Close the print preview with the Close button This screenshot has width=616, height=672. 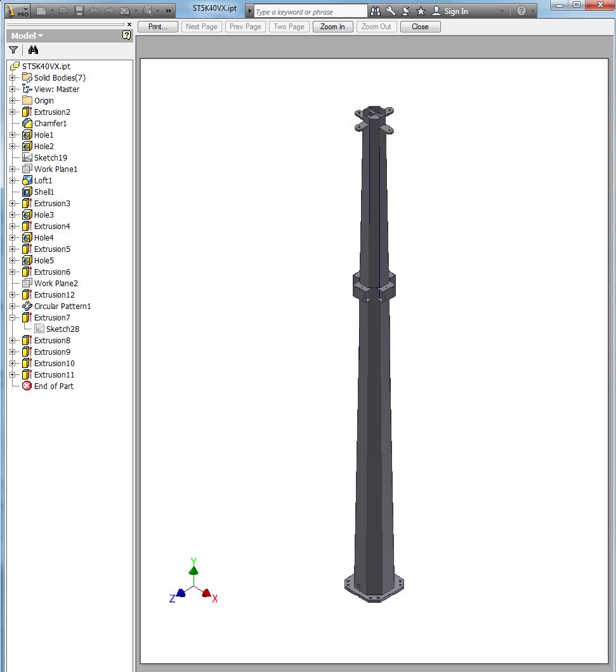pyautogui.click(x=420, y=26)
